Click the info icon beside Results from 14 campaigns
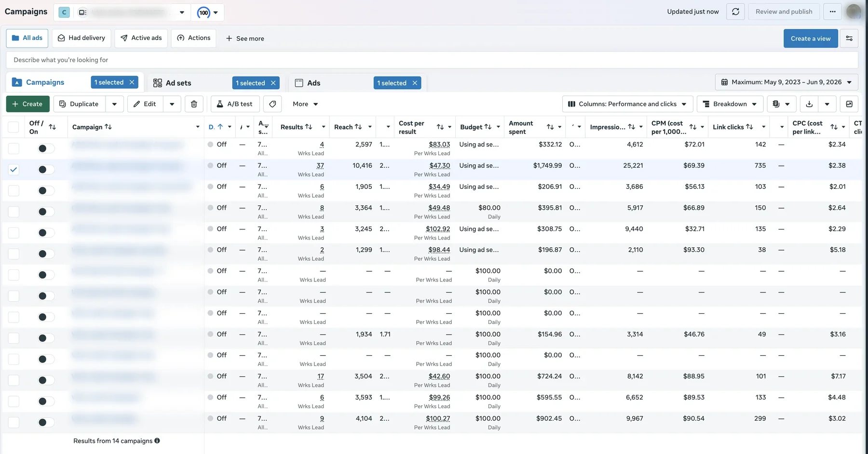The width and height of the screenshot is (868, 454). coord(157,441)
